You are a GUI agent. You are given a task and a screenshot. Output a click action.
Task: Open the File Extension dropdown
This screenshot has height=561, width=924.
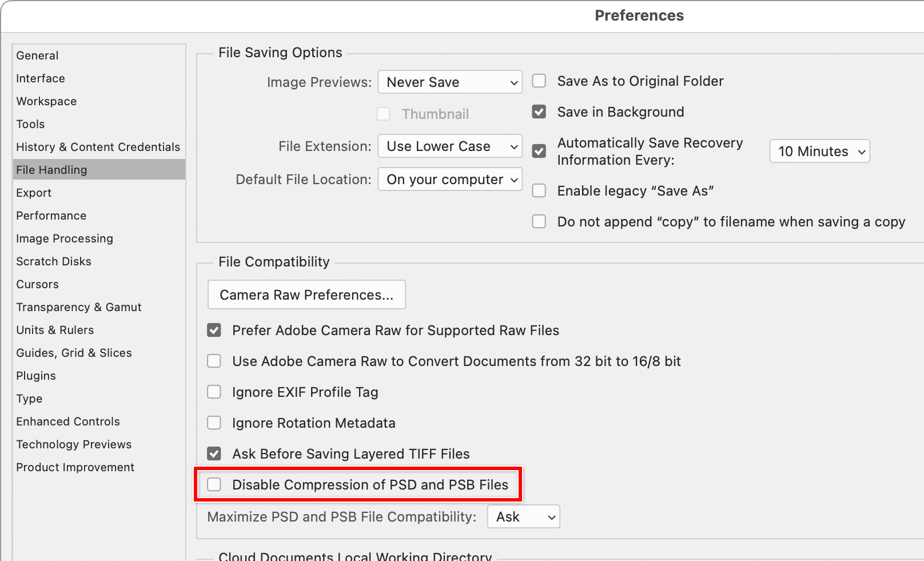click(x=449, y=146)
